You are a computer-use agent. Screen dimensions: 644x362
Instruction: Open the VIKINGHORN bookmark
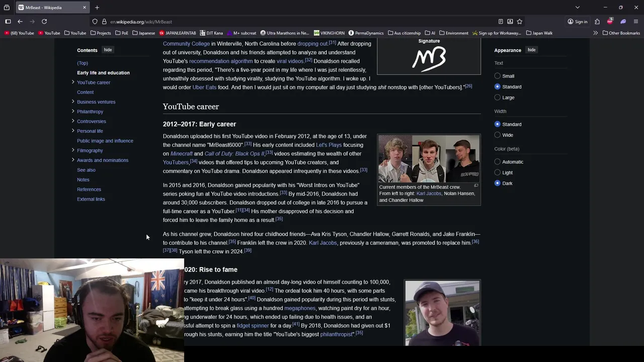tap(329, 33)
